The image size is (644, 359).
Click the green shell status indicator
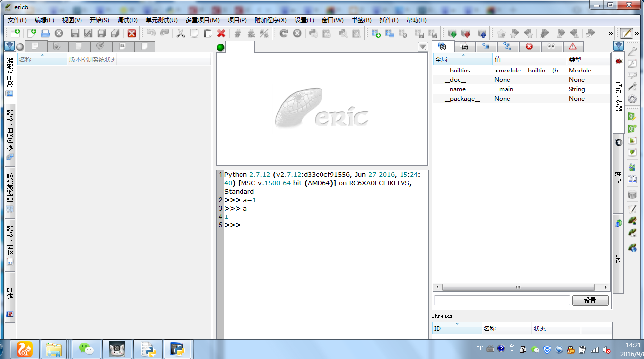(220, 47)
